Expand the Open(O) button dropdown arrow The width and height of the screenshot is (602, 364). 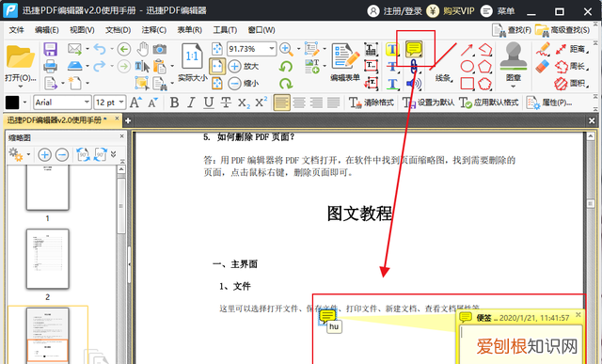coord(21,86)
